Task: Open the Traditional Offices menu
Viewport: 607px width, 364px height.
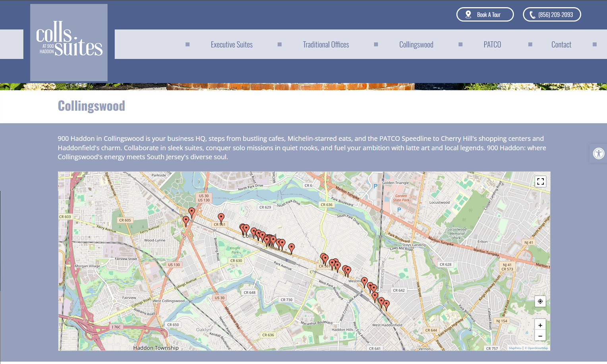Action: coord(326,44)
